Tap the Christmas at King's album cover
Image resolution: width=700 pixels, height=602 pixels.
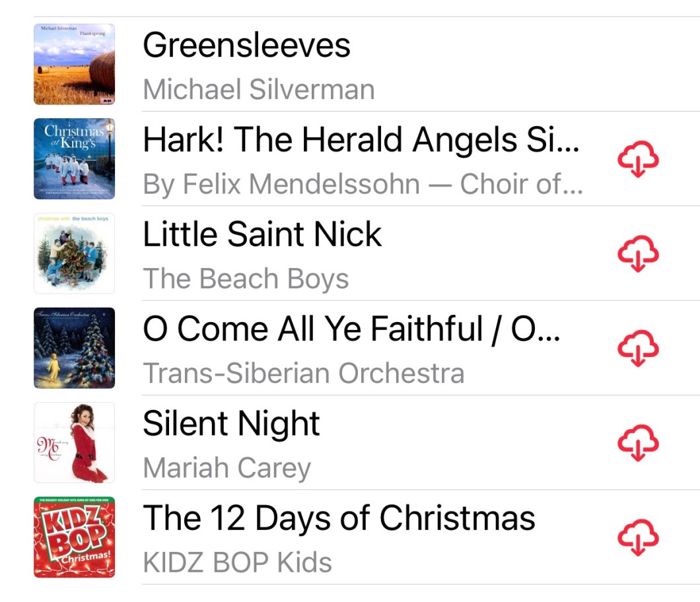click(74, 158)
